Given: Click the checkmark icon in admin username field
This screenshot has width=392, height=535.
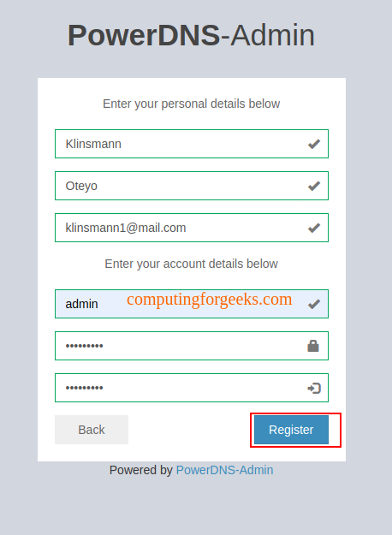Looking at the screenshot, I should [314, 304].
